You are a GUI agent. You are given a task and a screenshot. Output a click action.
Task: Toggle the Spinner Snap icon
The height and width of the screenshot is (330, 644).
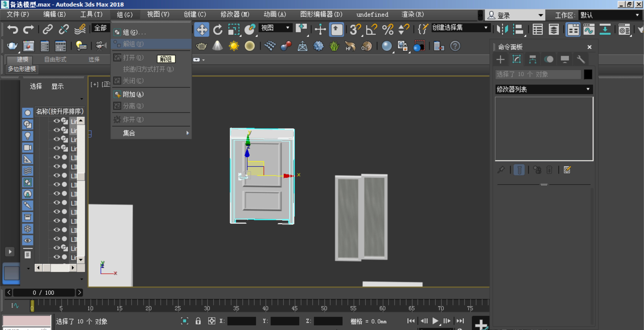pyautogui.click(x=403, y=29)
